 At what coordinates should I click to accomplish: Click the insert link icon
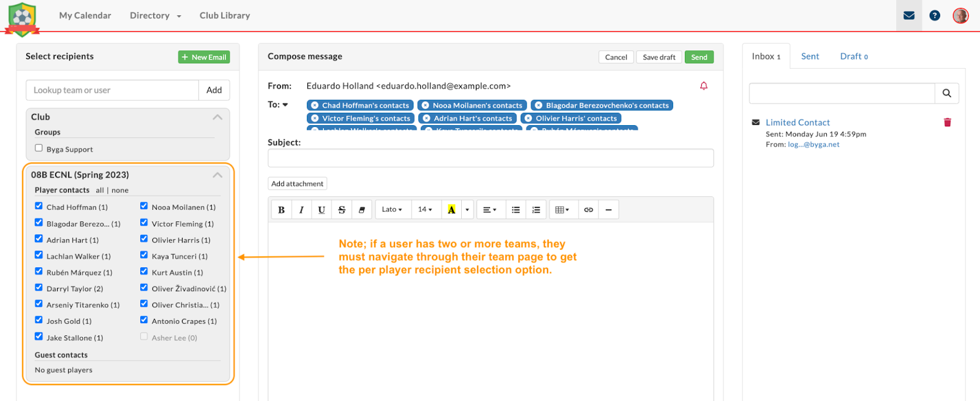(589, 210)
